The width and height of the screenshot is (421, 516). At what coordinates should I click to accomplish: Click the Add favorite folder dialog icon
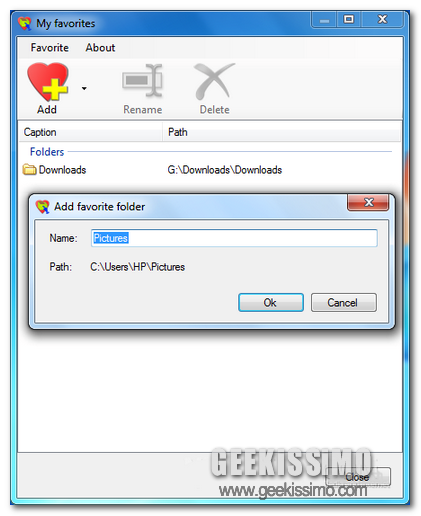(42, 207)
